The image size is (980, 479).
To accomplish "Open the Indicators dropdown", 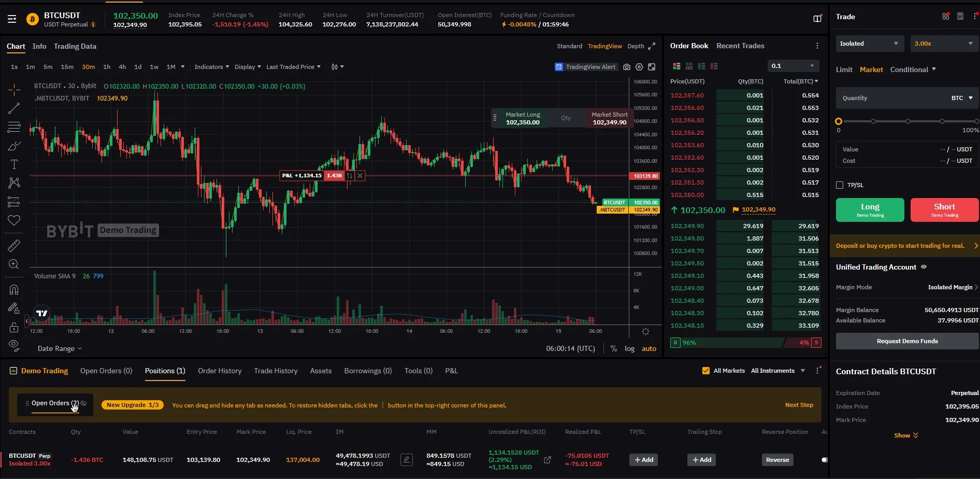I will [x=211, y=67].
